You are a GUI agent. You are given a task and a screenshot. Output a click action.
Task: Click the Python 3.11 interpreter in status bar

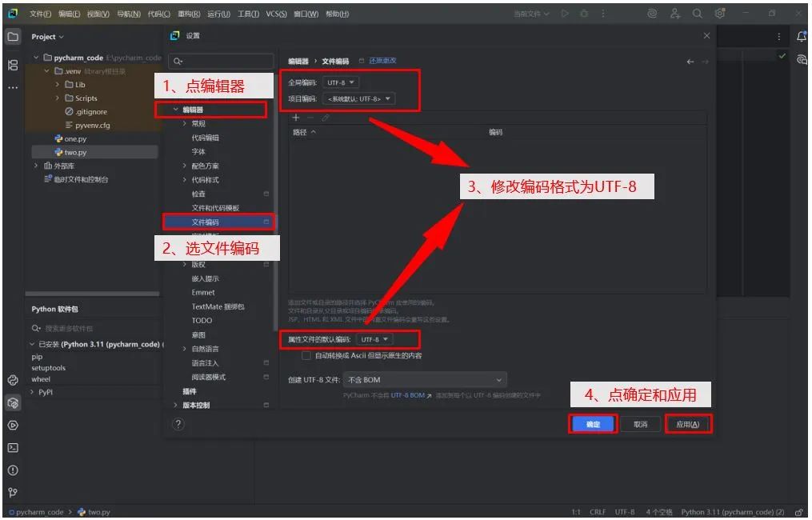[x=734, y=513]
